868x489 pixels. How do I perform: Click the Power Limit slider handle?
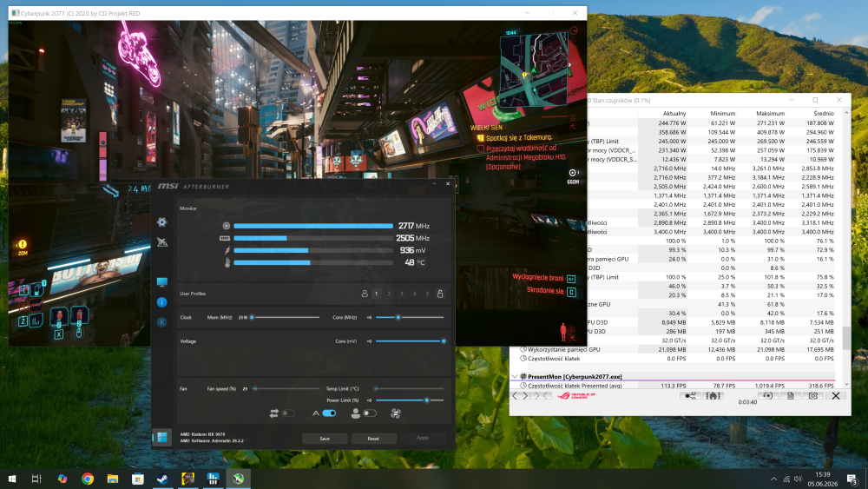(x=427, y=400)
